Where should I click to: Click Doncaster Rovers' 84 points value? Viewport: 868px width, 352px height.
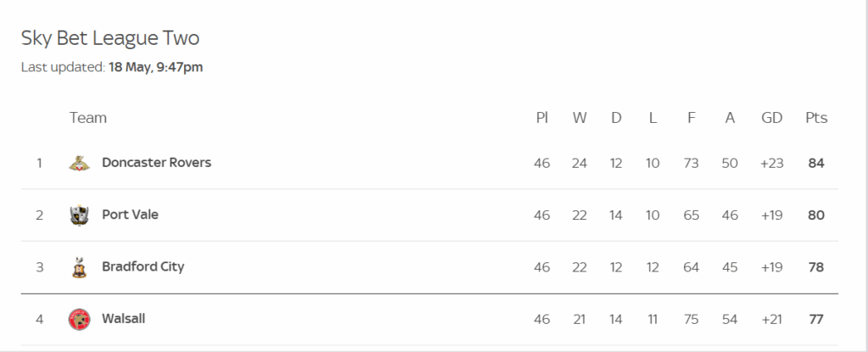point(816,163)
